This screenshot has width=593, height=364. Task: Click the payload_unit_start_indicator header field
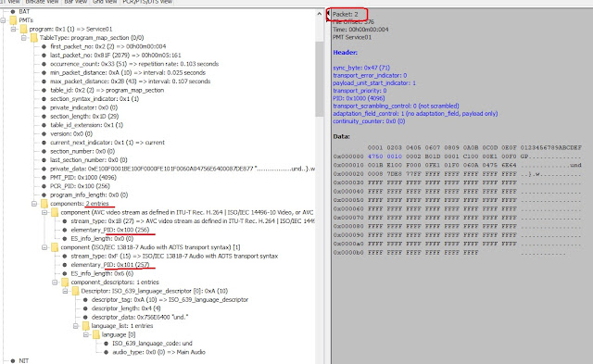click(374, 82)
